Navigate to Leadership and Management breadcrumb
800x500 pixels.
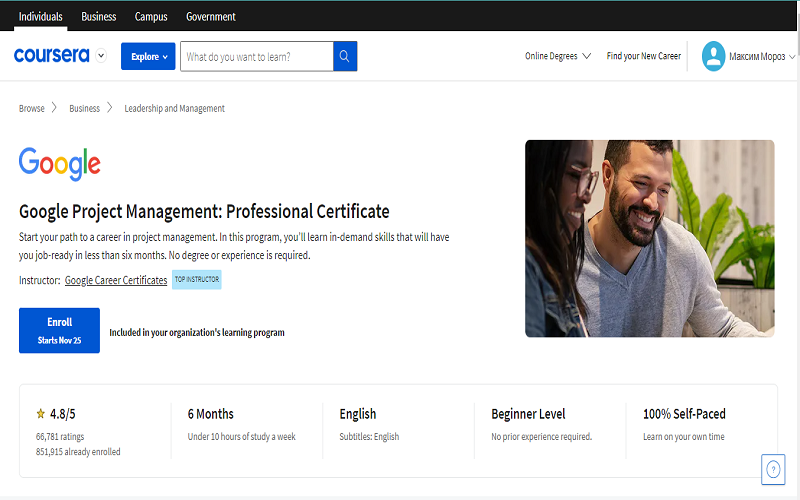pyautogui.click(x=174, y=108)
